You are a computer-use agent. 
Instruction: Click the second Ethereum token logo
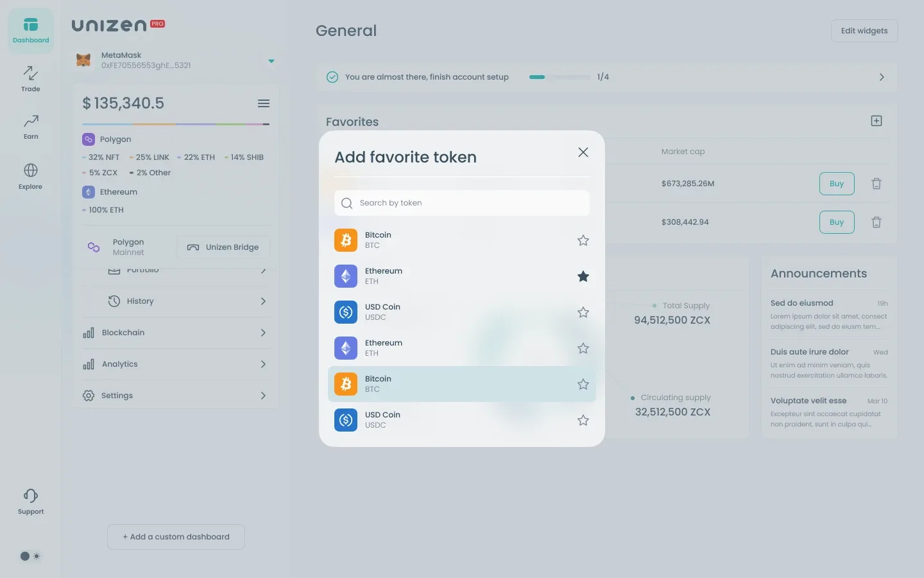coord(346,348)
